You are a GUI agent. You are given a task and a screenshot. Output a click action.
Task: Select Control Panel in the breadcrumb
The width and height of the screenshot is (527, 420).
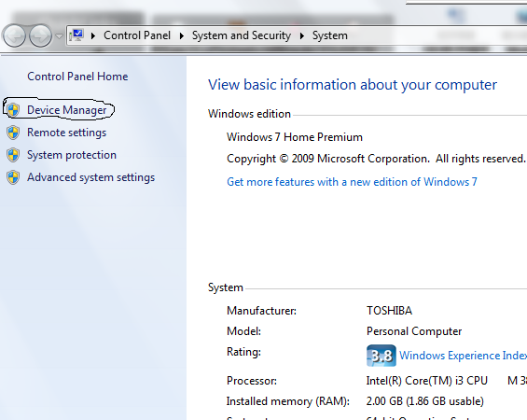[137, 35]
